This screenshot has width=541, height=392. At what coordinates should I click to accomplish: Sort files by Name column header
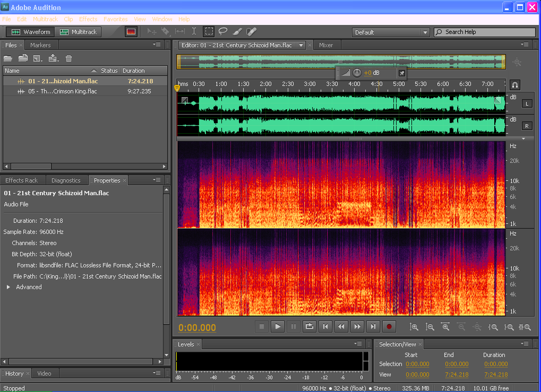pos(51,71)
